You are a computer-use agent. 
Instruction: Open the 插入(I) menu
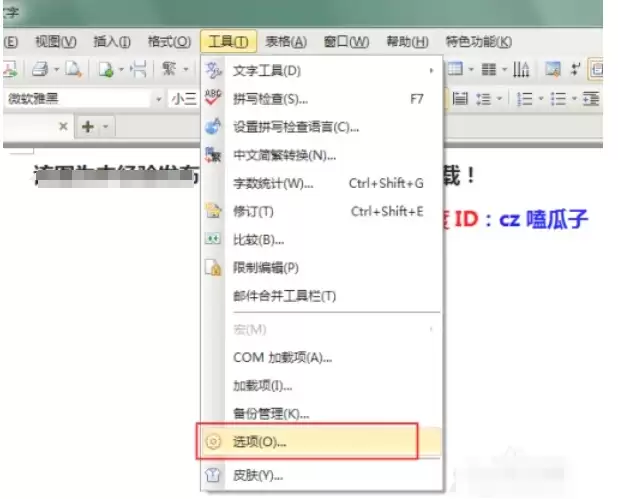click(112, 42)
